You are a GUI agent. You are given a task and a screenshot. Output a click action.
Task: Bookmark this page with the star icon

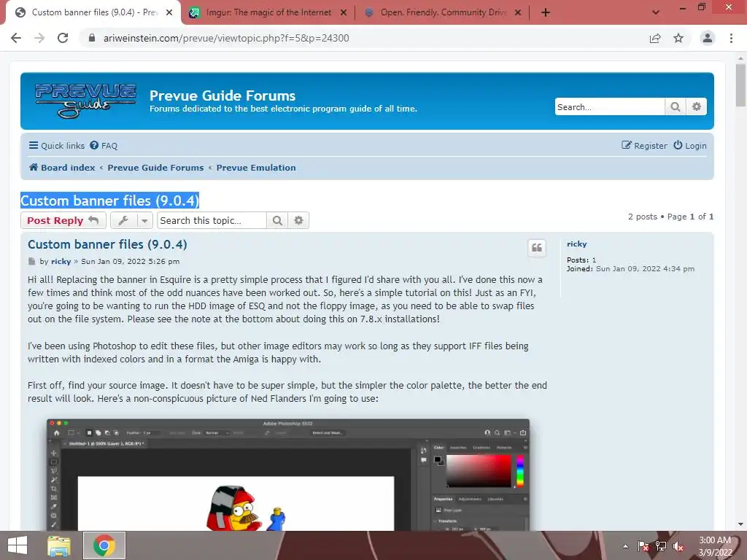point(678,38)
